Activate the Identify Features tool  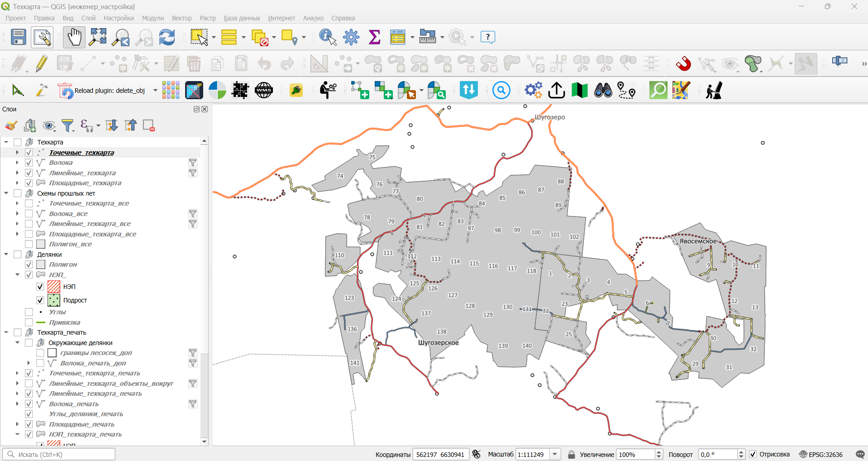click(328, 37)
